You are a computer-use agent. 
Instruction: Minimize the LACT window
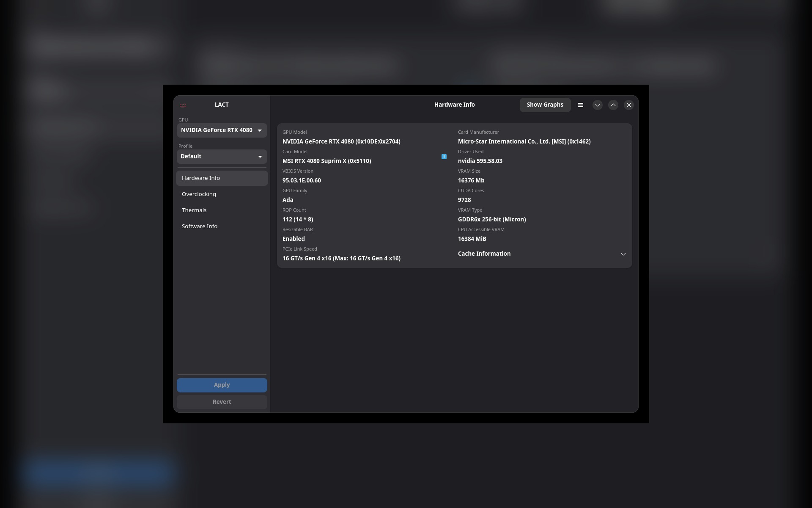pos(598,105)
